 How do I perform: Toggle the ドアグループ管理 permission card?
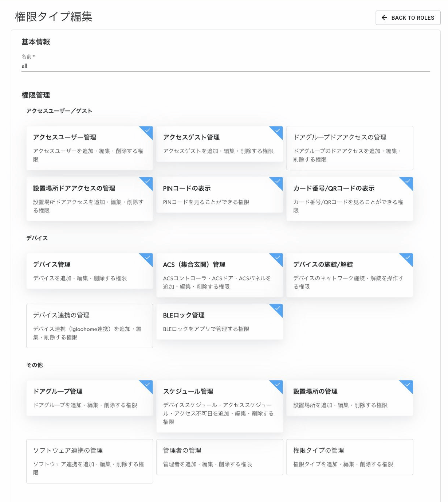(90, 398)
